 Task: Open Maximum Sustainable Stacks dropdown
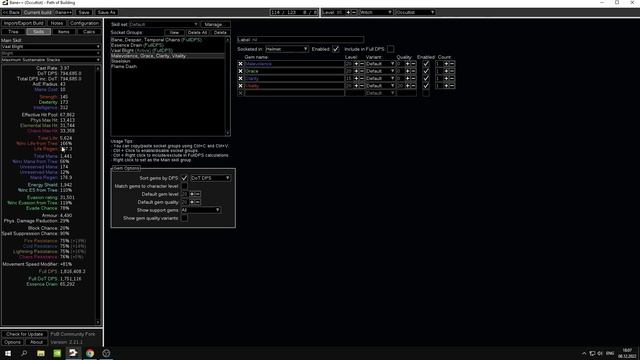click(51, 60)
